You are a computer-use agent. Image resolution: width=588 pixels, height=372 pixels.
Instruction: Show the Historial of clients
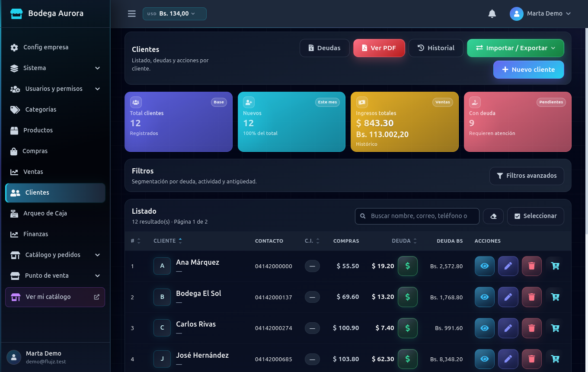(436, 48)
